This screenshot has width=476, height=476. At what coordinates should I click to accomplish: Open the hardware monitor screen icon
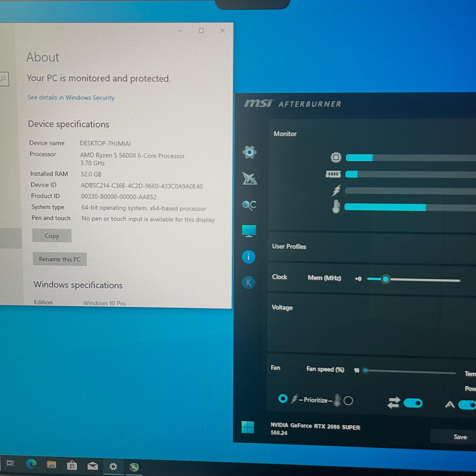[x=249, y=231]
